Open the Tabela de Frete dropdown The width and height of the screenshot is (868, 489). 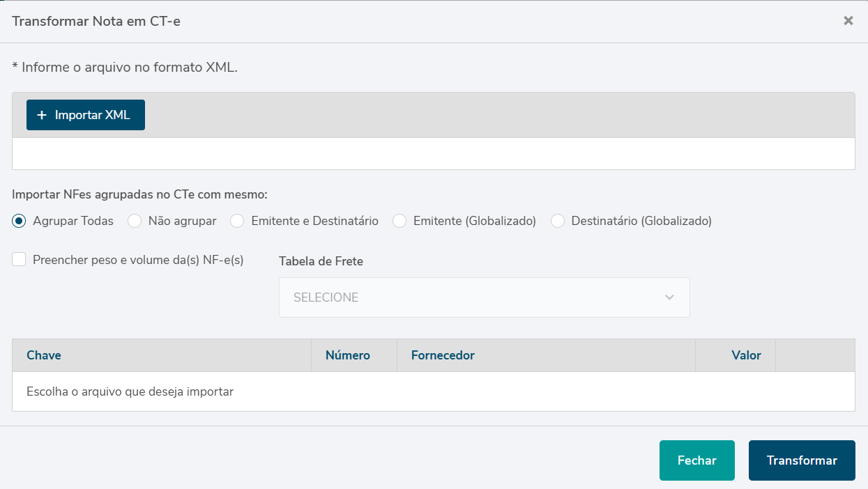[484, 297]
